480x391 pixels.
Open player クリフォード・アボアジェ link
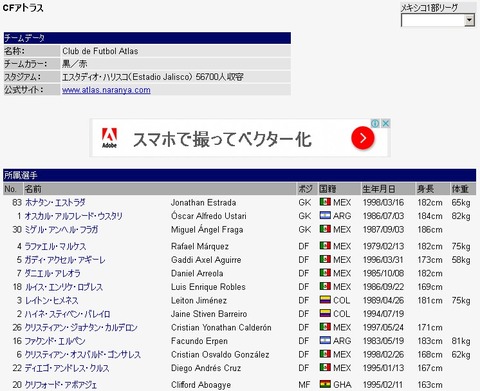pos(61,385)
